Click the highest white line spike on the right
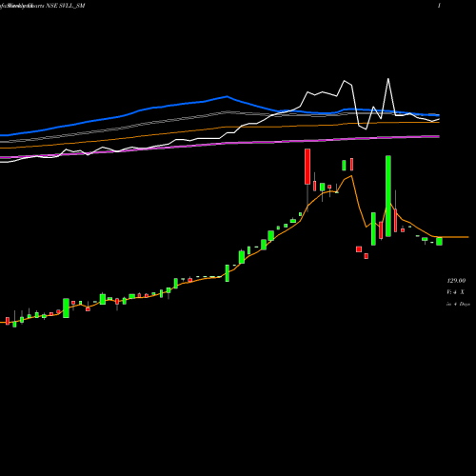Screen dimensions: 476x476 pyautogui.click(x=388, y=79)
